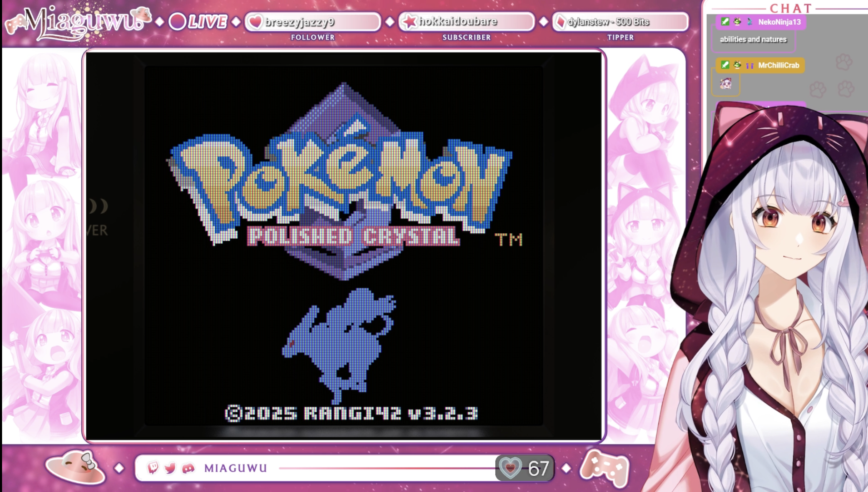Click the LIVE indicator badge
The width and height of the screenshot is (868, 492).
[x=198, y=22]
